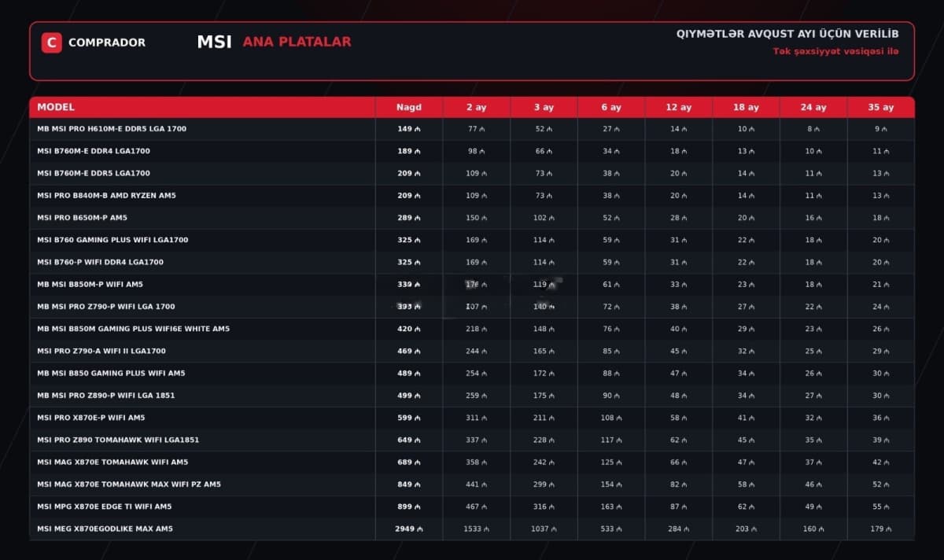Select the ANA PLATALAR red heading
This screenshot has height=560, width=944.
297,42
